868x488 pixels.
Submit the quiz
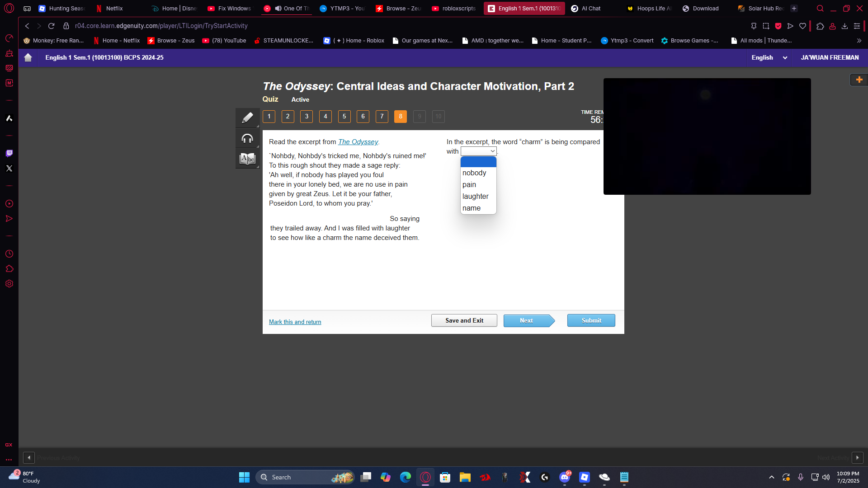(x=591, y=320)
